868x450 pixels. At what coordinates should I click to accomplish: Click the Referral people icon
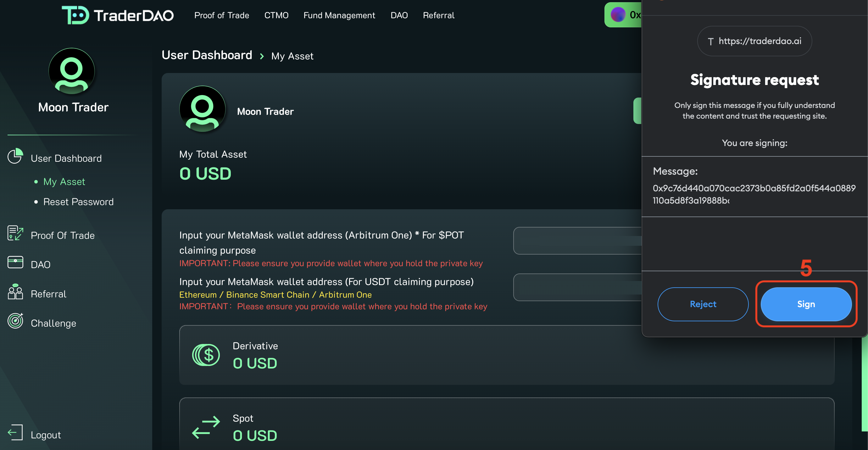[x=15, y=292]
